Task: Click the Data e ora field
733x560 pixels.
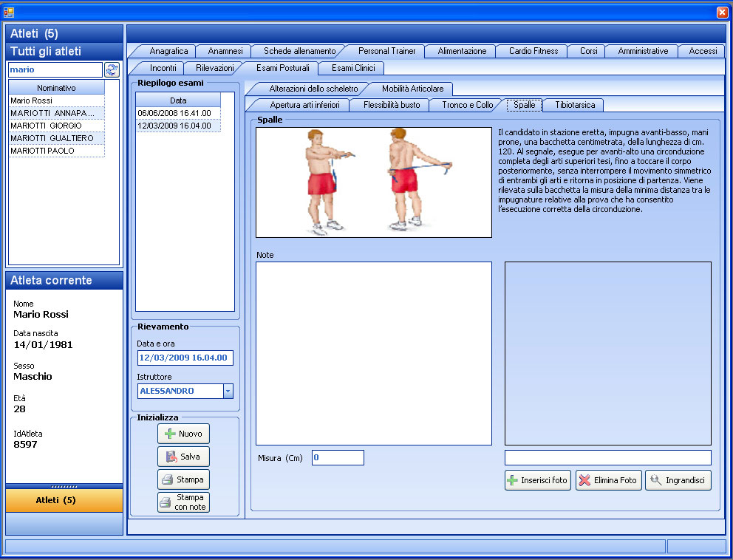Action: coord(185,358)
